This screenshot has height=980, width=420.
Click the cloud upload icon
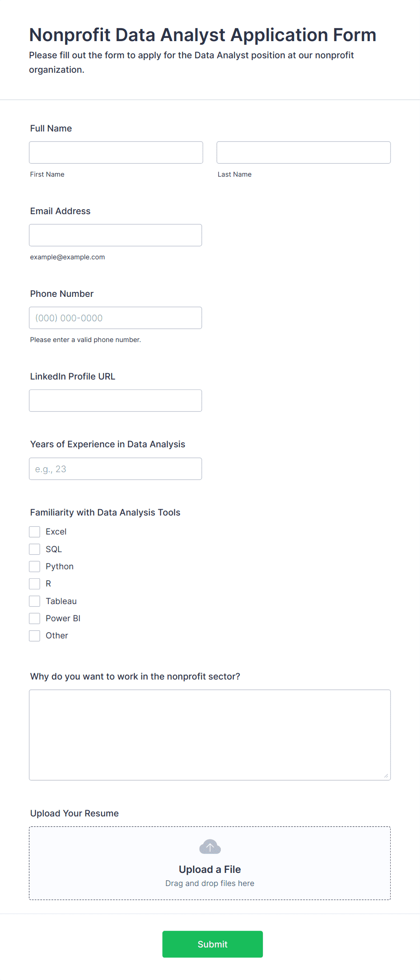click(210, 847)
